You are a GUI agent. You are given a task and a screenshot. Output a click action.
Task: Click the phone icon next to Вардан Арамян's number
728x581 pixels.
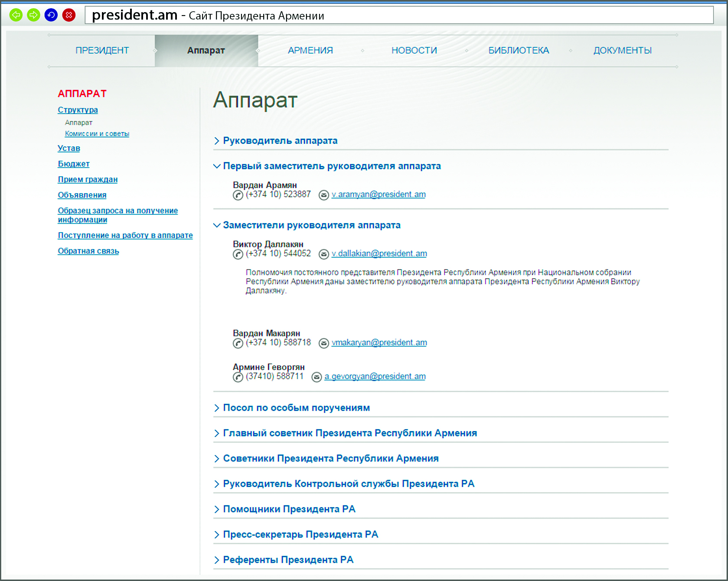pos(238,195)
